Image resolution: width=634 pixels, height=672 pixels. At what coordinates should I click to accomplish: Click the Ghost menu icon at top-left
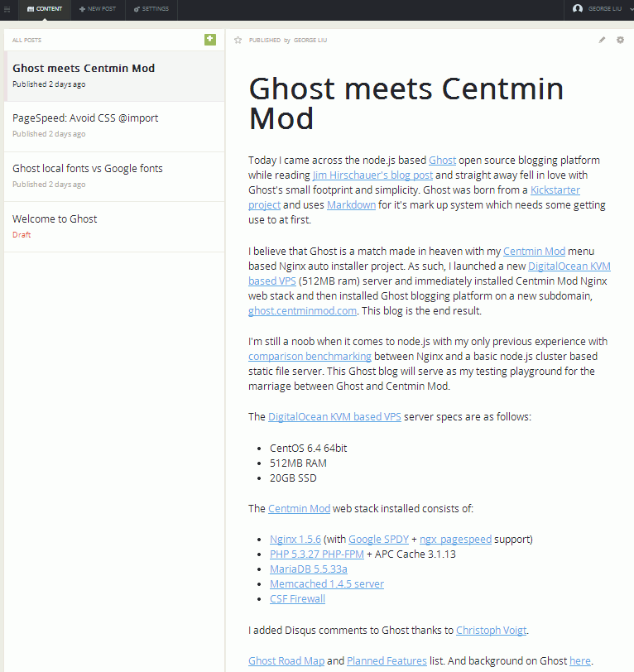pyautogui.click(x=7, y=9)
